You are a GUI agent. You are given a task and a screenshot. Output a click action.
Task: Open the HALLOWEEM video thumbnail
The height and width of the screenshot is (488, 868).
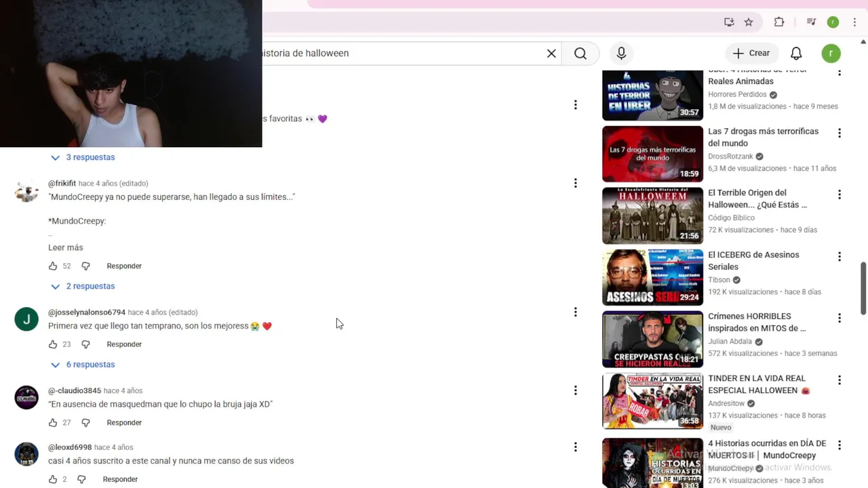pyautogui.click(x=652, y=216)
